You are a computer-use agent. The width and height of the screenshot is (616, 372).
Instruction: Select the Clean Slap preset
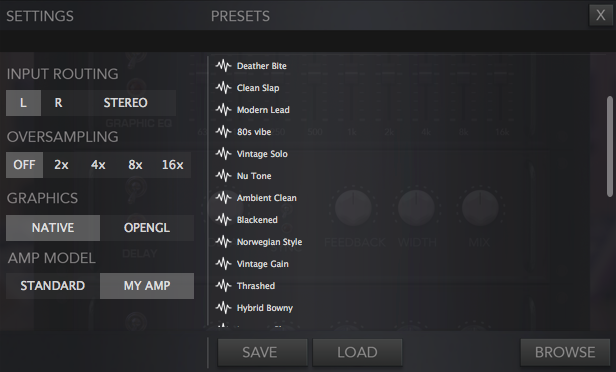click(258, 88)
